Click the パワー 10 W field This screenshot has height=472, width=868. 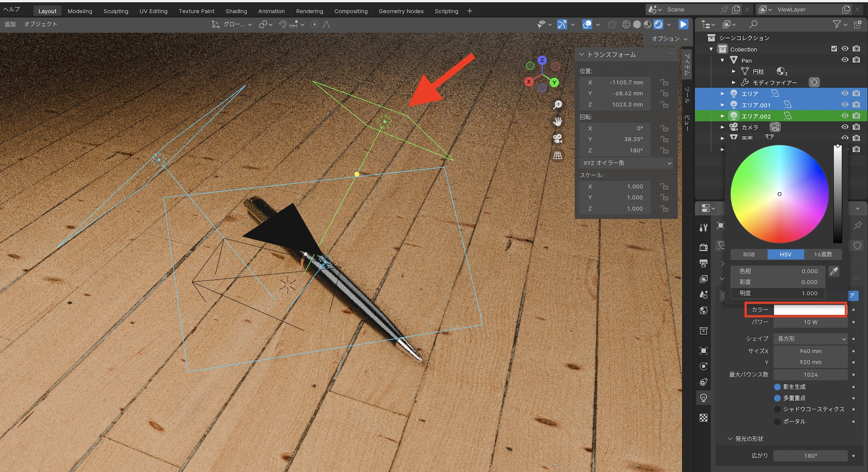[810, 322]
